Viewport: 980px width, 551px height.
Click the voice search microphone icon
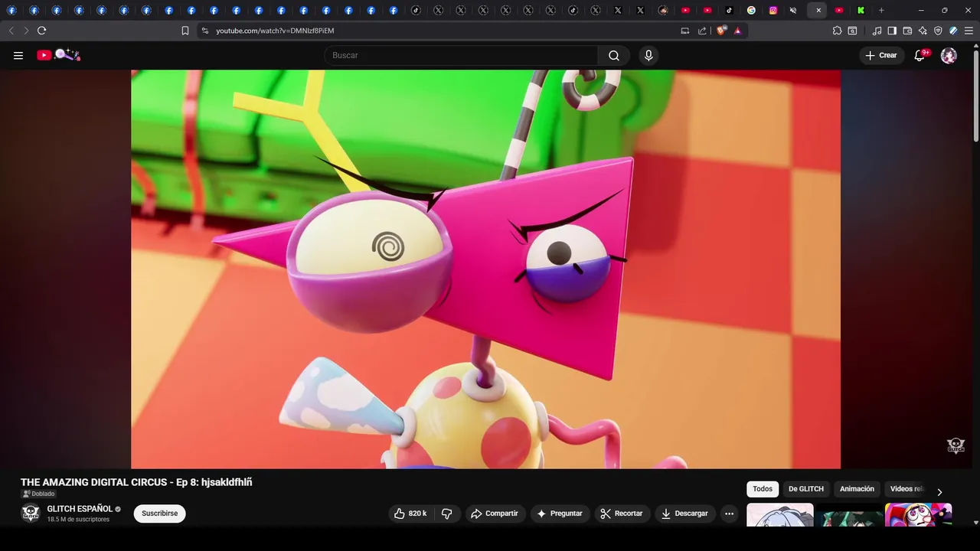coord(648,55)
